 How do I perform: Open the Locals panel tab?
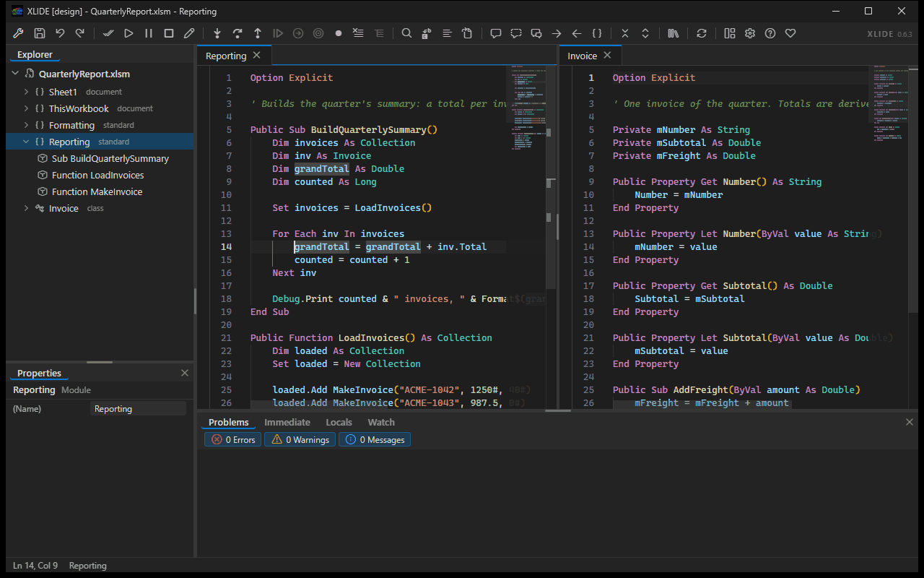[339, 423]
